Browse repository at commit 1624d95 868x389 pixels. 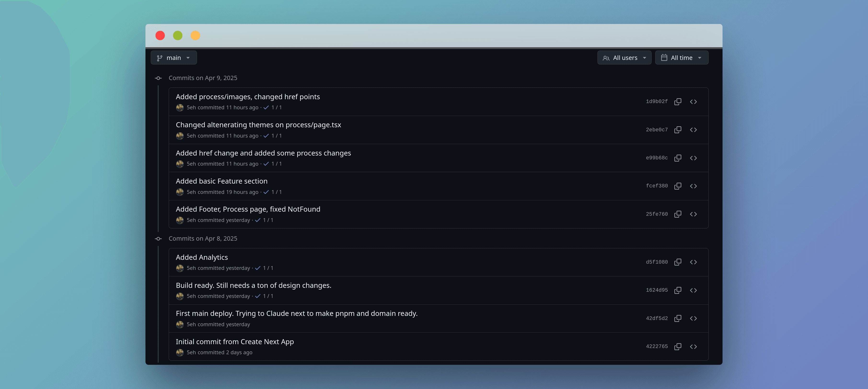(x=693, y=290)
